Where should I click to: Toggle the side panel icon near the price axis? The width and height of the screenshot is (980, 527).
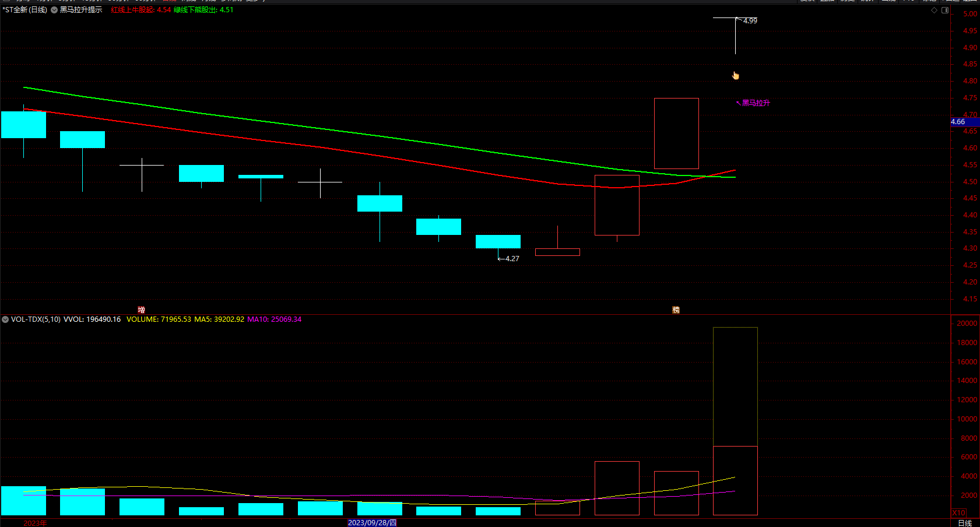tap(945, 10)
